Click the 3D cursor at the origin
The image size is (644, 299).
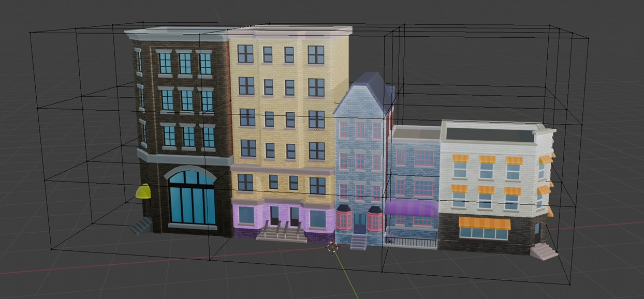point(332,247)
